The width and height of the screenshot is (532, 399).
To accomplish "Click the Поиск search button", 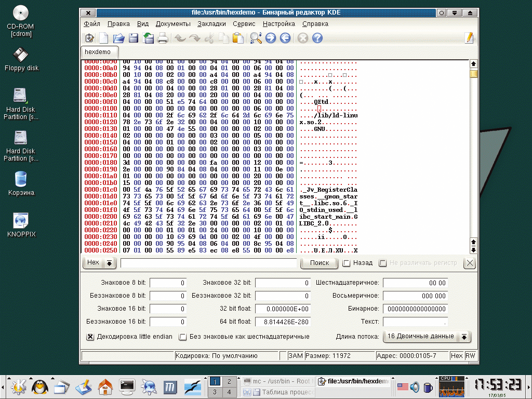I will [x=320, y=262].
